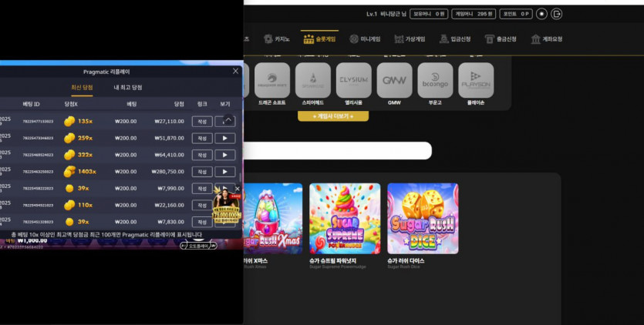Click the gold coins icon for 135x
Image resolution: width=644 pixels, height=325 pixels.
pyautogui.click(x=69, y=122)
